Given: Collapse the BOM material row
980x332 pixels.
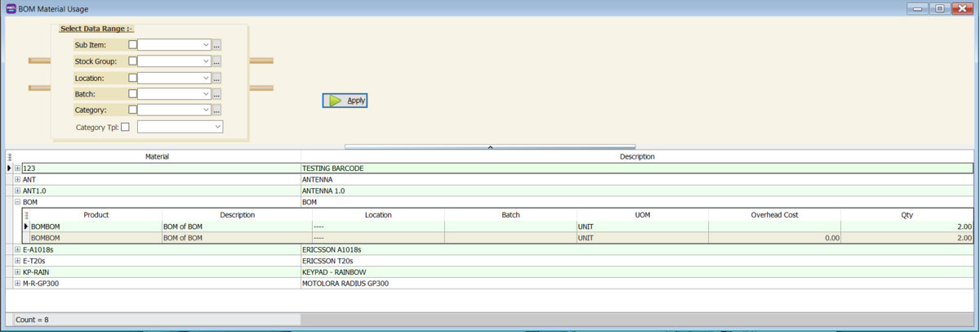Looking at the screenshot, I should point(17,202).
